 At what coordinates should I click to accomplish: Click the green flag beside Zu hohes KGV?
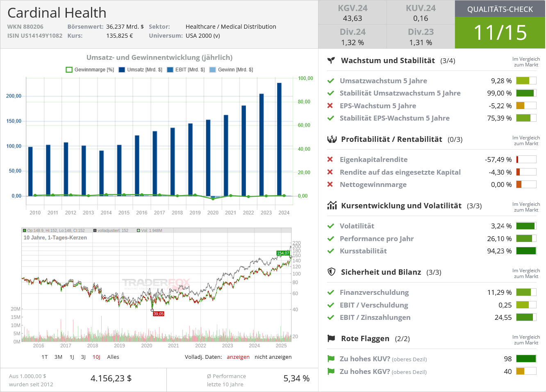click(x=331, y=371)
